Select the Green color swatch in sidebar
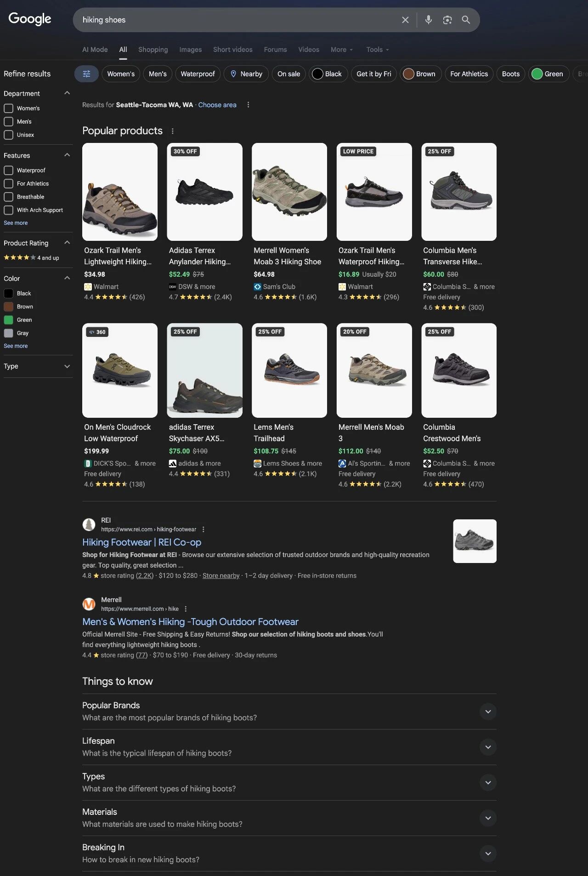 pos(9,320)
